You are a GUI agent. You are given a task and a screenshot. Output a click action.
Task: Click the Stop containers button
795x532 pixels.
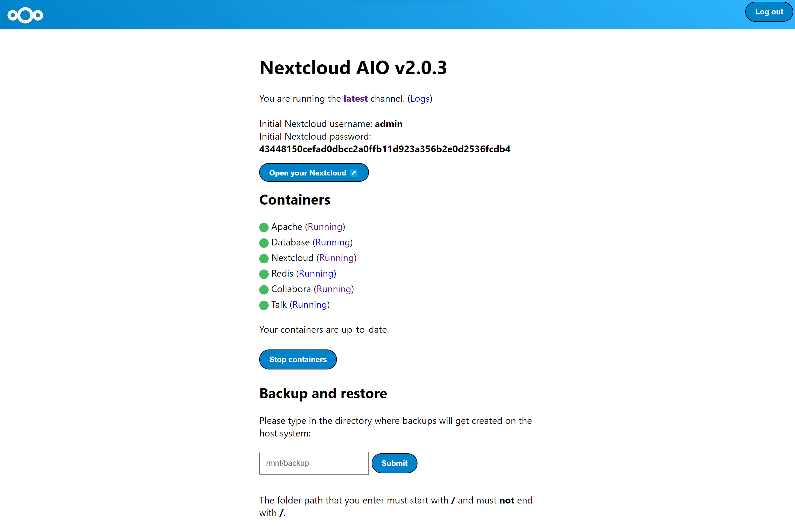point(298,359)
